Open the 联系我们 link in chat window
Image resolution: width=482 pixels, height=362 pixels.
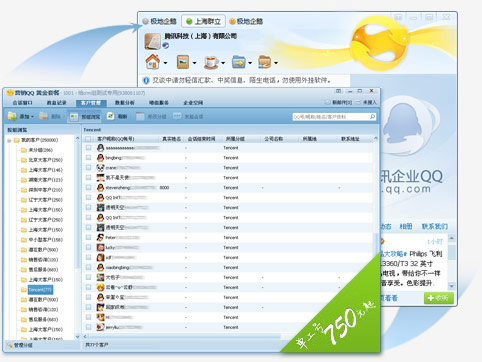point(435,227)
